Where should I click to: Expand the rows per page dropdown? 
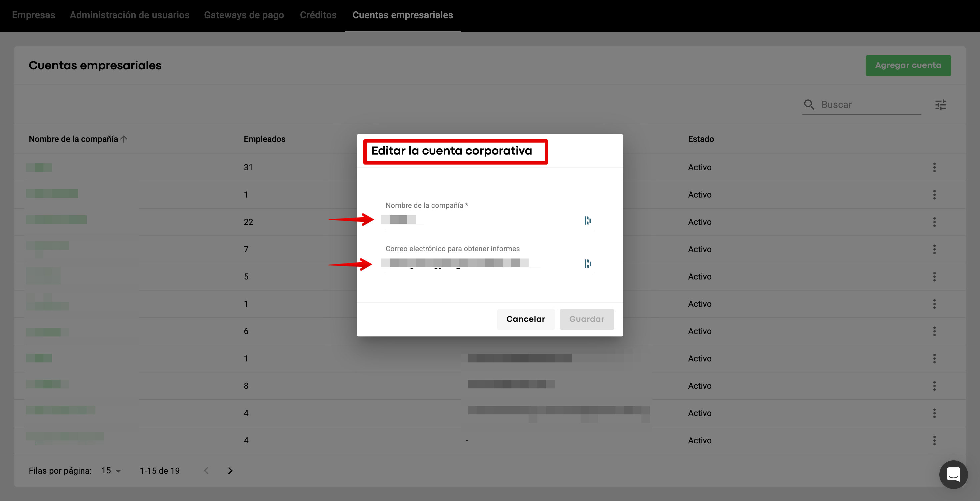111,471
